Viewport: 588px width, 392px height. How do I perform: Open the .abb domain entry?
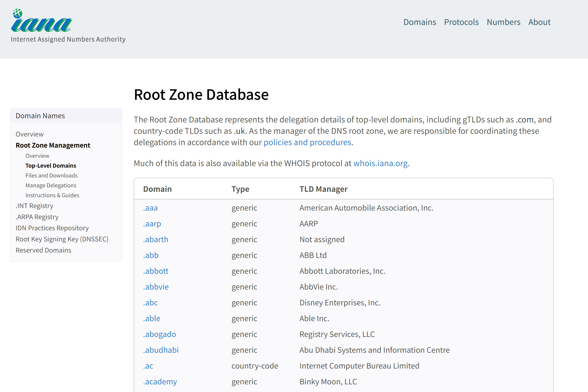[x=151, y=255]
